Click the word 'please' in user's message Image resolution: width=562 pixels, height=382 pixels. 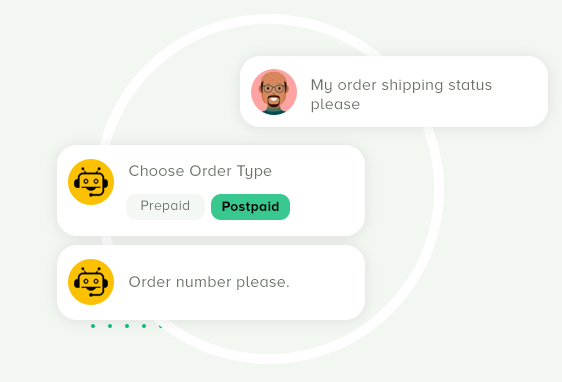pyautogui.click(x=335, y=105)
